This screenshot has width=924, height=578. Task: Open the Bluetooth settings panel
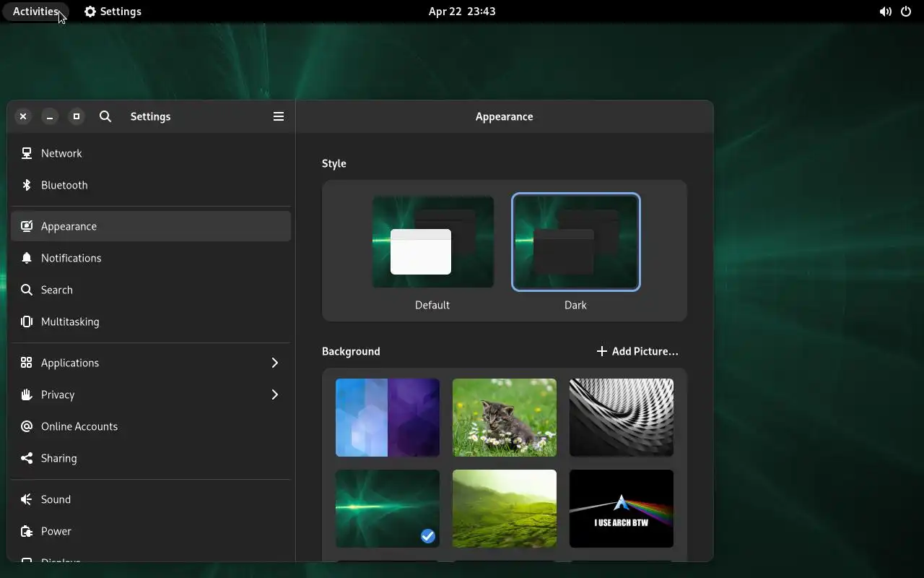click(151, 185)
